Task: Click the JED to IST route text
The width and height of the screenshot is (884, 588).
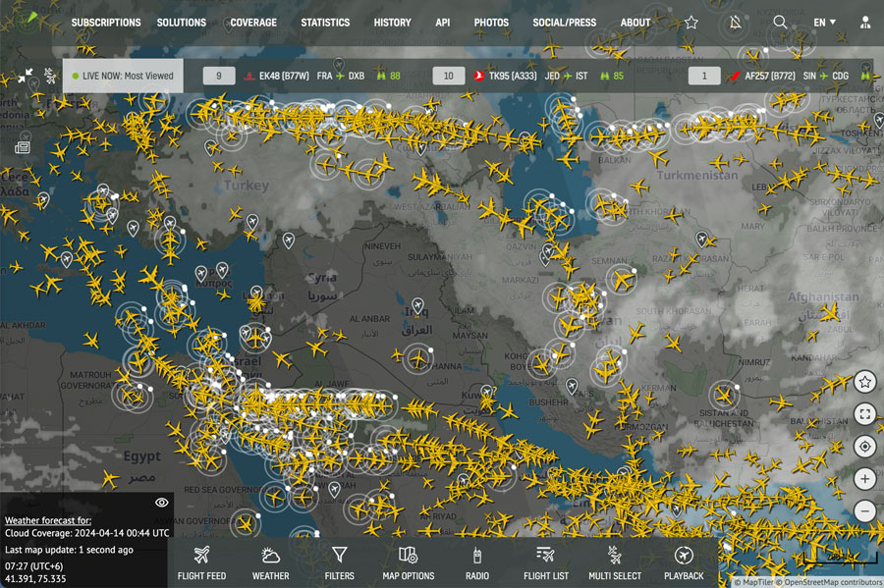Action: coord(566,76)
